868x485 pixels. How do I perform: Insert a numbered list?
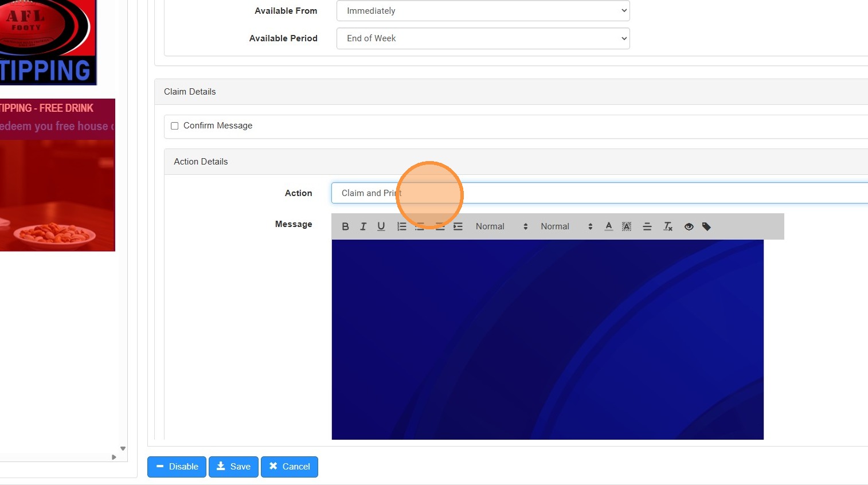click(x=402, y=226)
